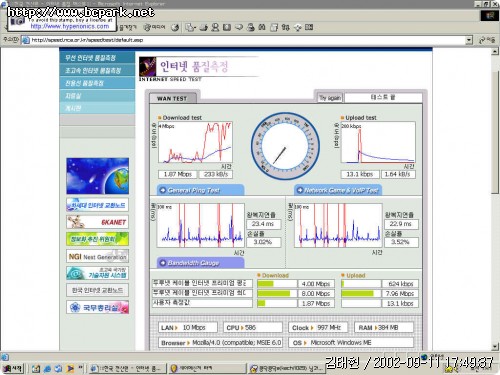
Task: Open the first item in the blue sidebar menu
Action: click(97, 58)
